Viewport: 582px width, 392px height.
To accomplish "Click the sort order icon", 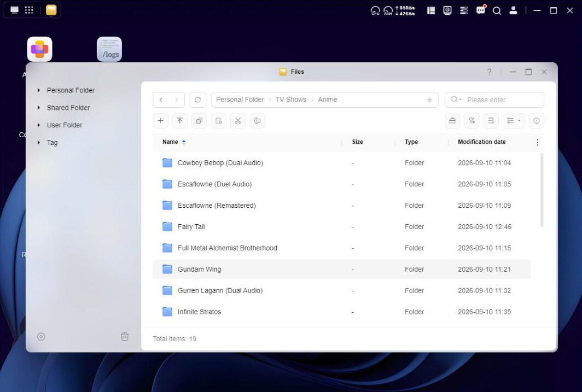I will click(x=491, y=120).
